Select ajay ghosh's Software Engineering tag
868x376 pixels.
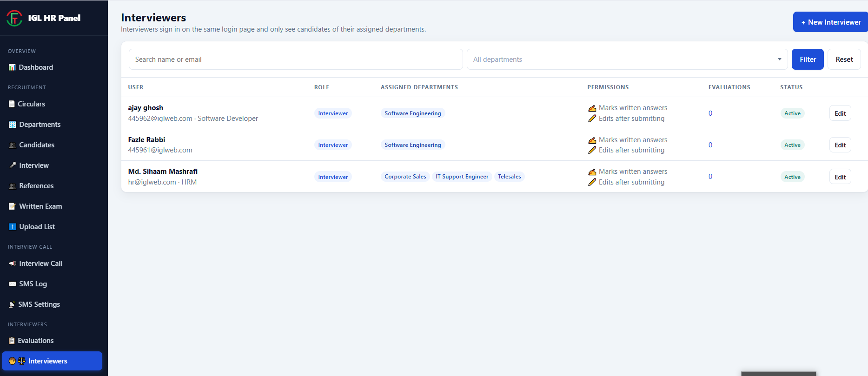[413, 113]
